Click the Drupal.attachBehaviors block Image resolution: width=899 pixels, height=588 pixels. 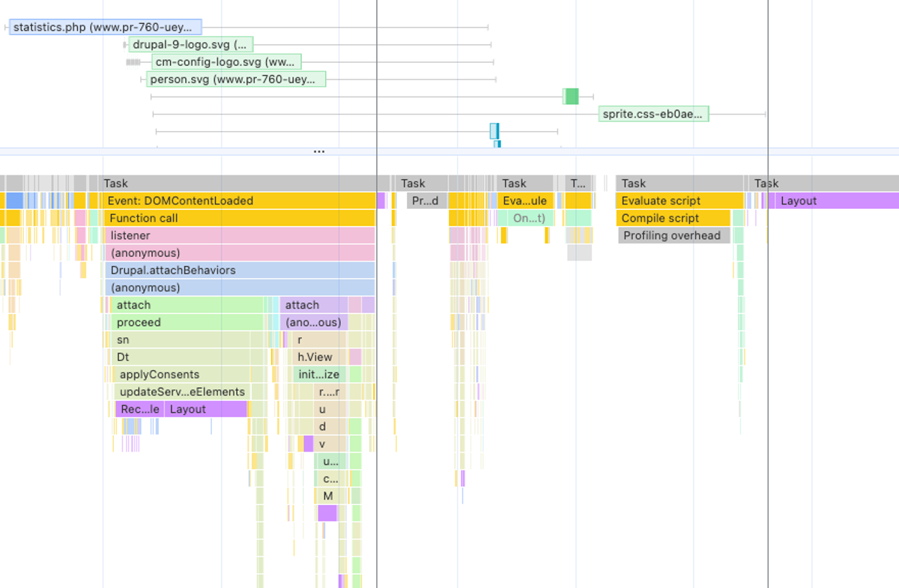240,270
